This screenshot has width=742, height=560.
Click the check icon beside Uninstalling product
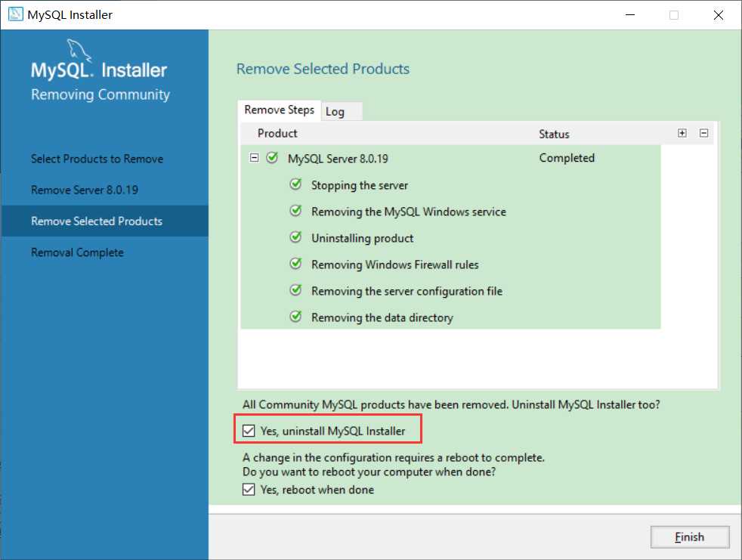pyautogui.click(x=295, y=237)
